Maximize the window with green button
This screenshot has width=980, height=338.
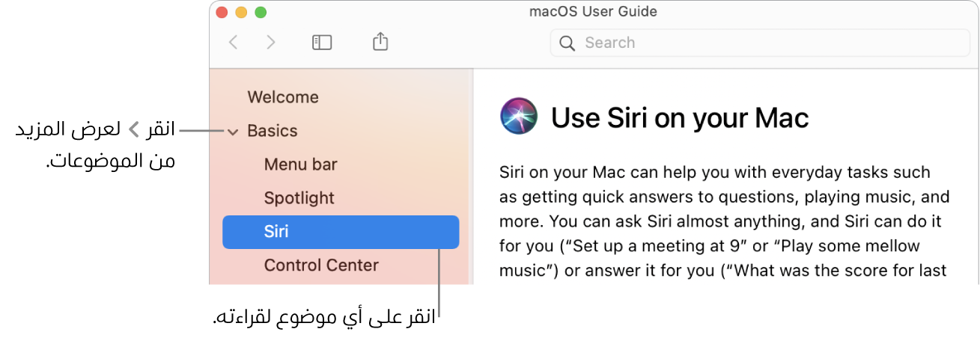click(261, 12)
